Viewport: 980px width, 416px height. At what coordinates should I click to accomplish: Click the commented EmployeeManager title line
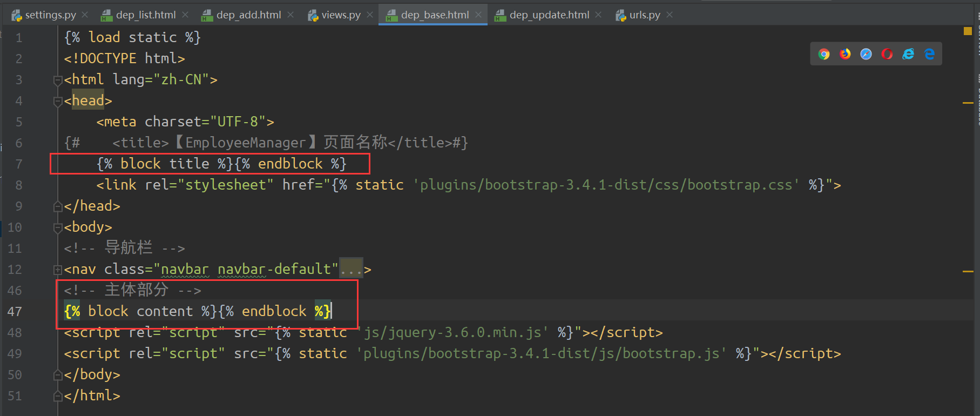(x=266, y=143)
